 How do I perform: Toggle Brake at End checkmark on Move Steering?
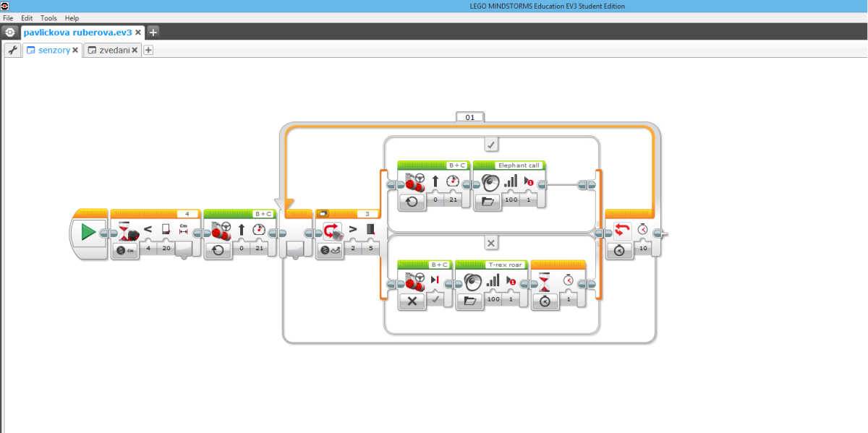[435, 301]
